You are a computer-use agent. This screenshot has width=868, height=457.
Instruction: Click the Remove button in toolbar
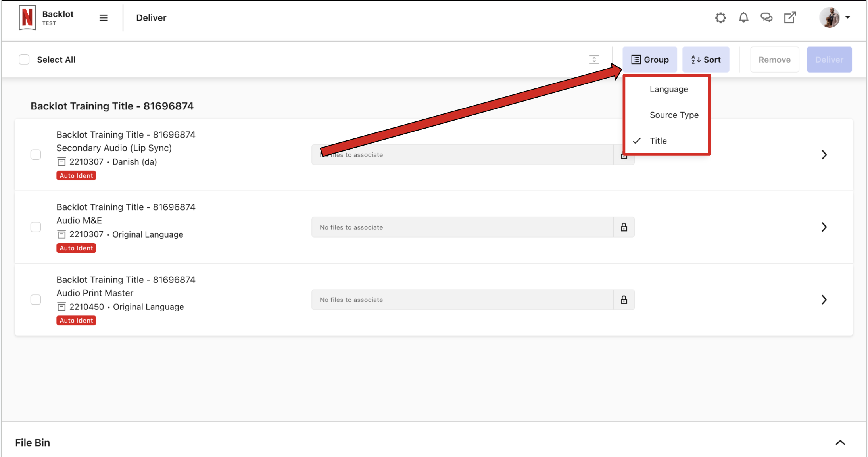[x=774, y=59]
